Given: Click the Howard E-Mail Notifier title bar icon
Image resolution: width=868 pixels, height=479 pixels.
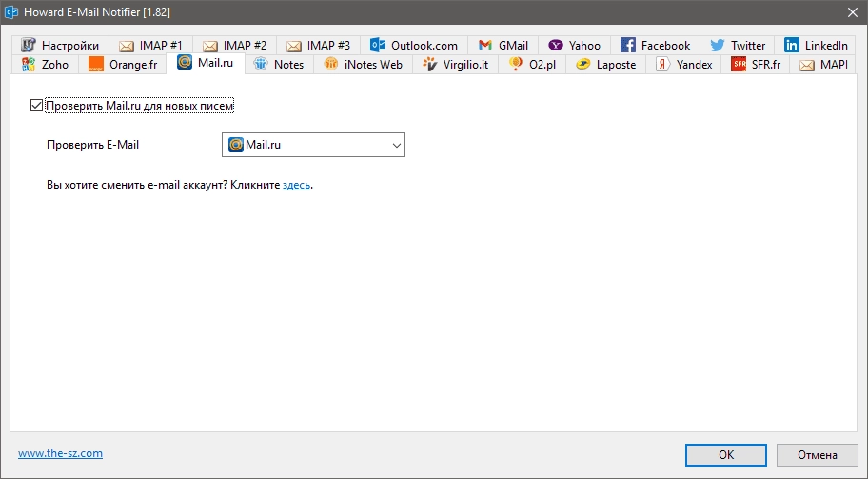Looking at the screenshot, I should (11, 11).
